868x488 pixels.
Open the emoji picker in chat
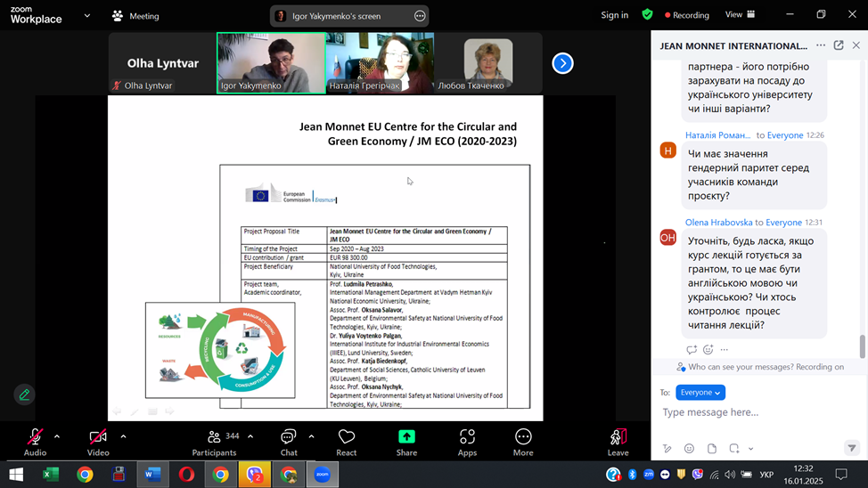(x=689, y=448)
